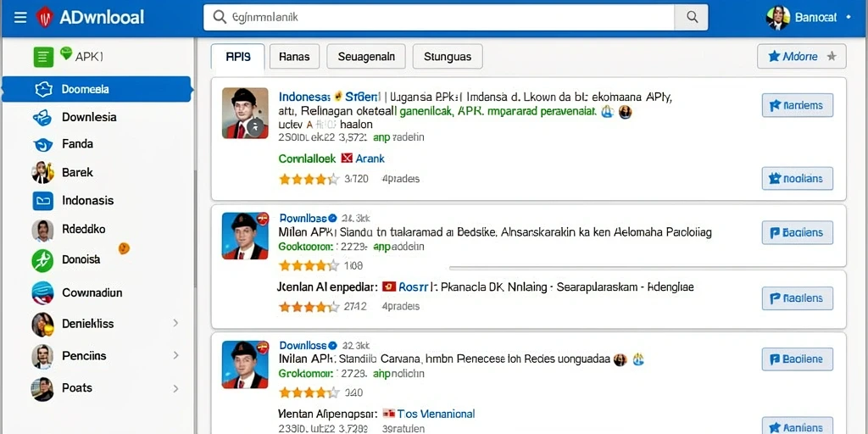The height and width of the screenshot is (434, 868).
Task: Click the Denlekliss avatar icon
Action: [42, 325]
